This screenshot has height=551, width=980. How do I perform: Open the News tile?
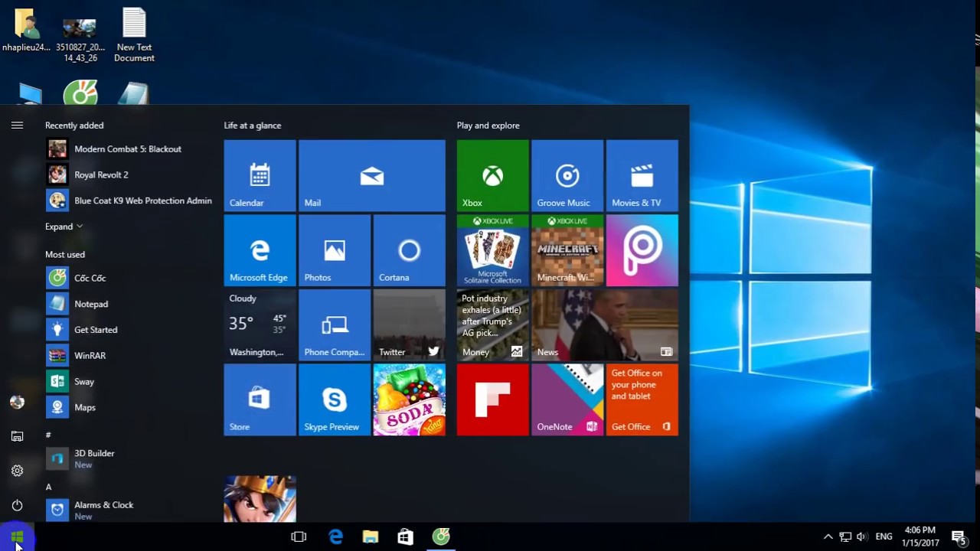pyautogui.click(x=605, y=324)
